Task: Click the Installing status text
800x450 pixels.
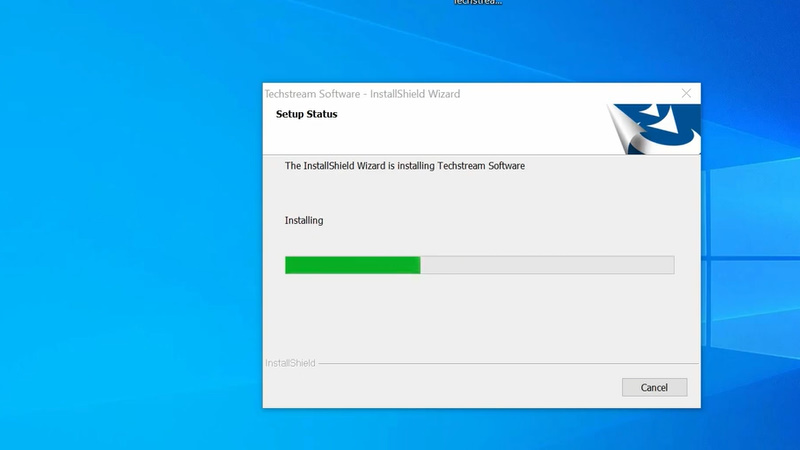Action: [x=304, y=220]
